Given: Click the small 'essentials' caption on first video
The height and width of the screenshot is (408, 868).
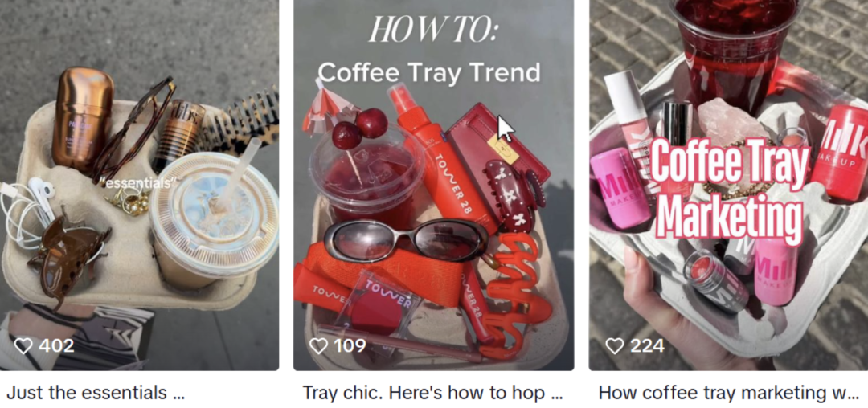Looking at the screenshot, I should (138, 184).
